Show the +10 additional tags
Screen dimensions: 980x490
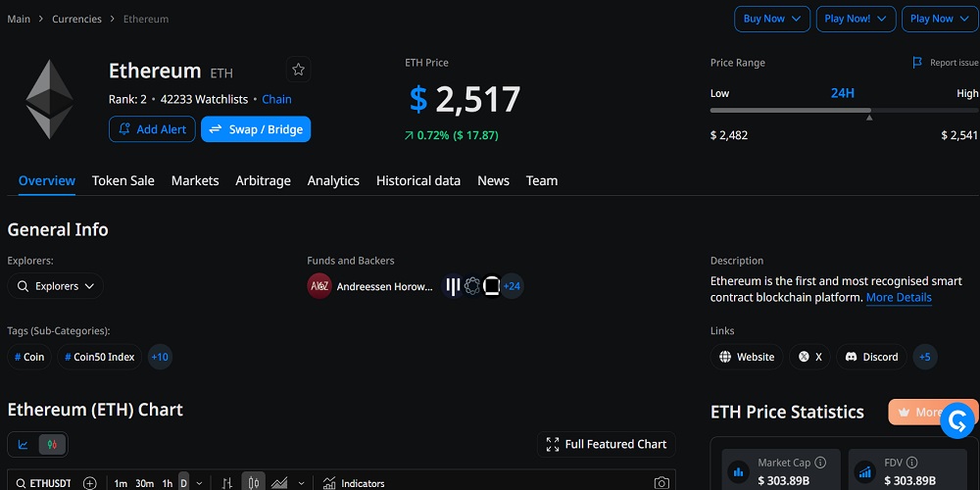160,357
